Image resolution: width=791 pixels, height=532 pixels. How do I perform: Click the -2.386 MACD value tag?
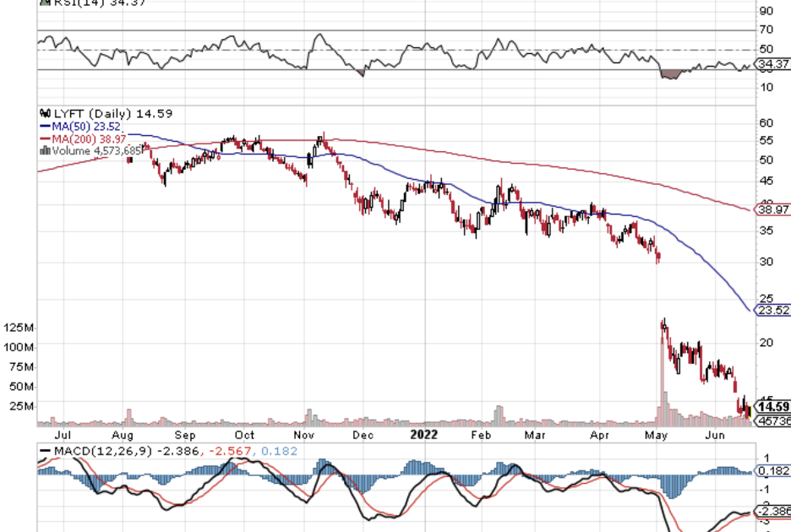[772, 511]
